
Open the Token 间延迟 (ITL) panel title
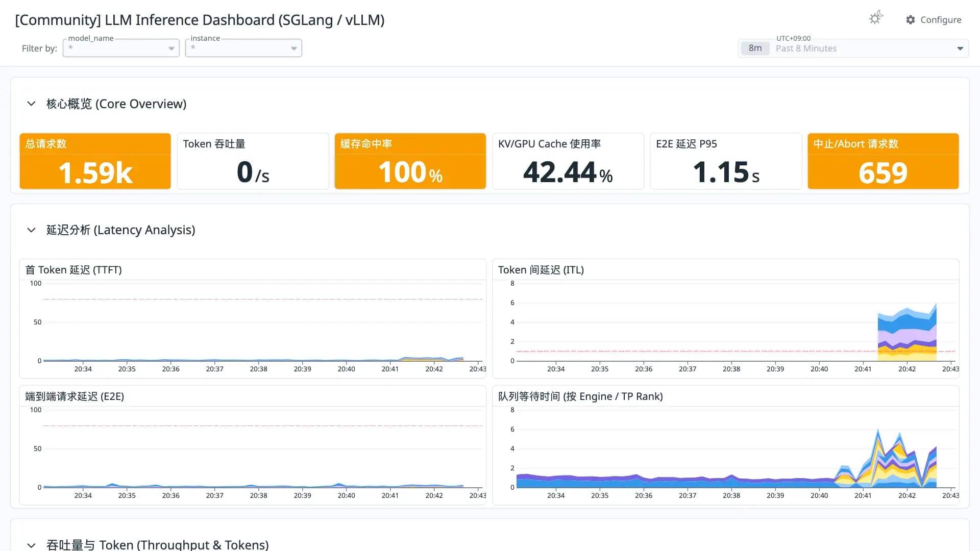[541, 270]
